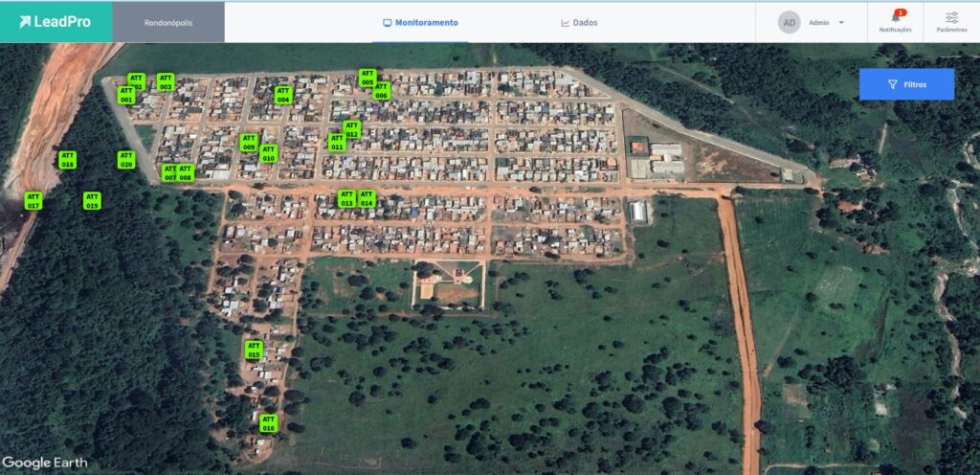Click the LeadPro logo
The image size is (980, 475).
[x=56, y=21]
